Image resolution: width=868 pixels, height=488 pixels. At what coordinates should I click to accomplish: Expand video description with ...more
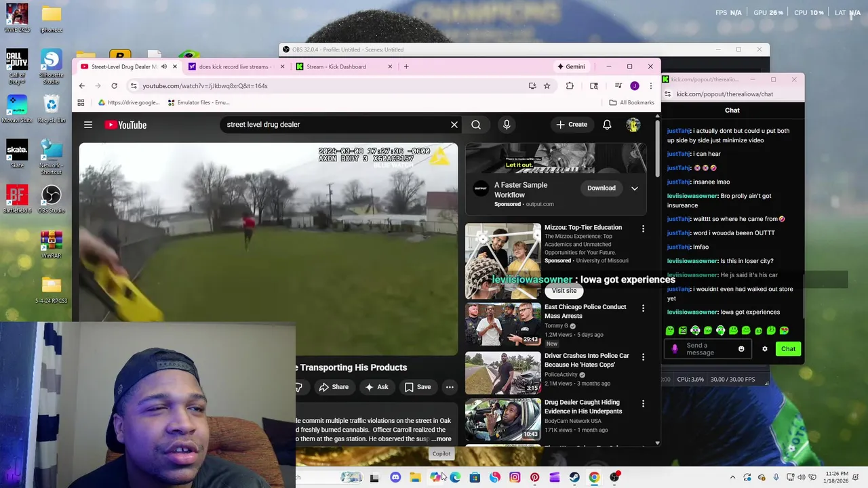[441, 439]
